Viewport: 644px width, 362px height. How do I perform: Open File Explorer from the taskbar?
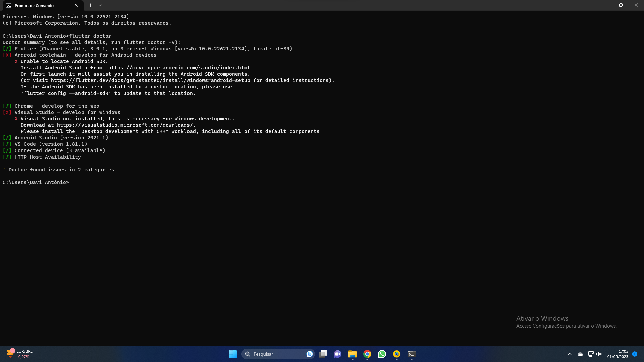pos(353,354)
